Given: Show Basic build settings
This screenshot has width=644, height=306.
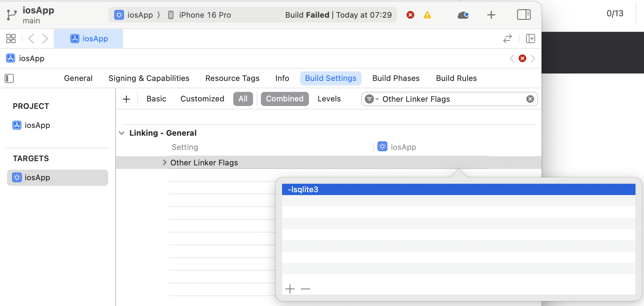Looking at the screenshot, I should coord(156,99).
